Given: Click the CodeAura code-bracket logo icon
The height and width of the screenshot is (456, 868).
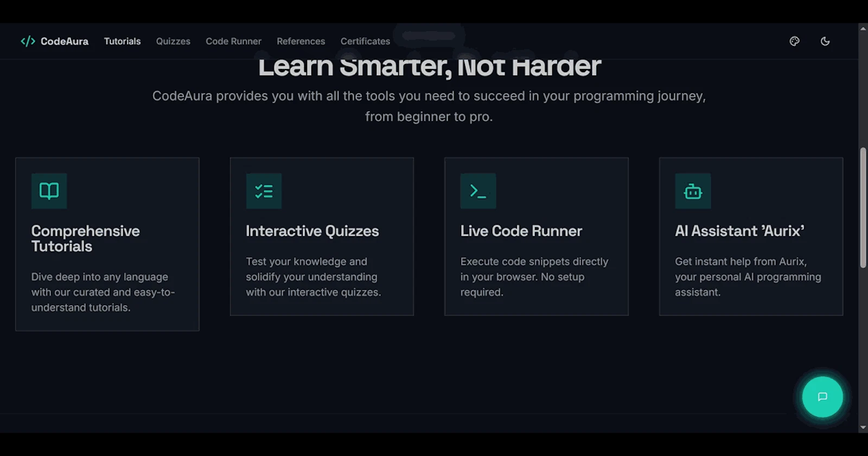Looking at the screenshot, I should [x=28, y=41].
